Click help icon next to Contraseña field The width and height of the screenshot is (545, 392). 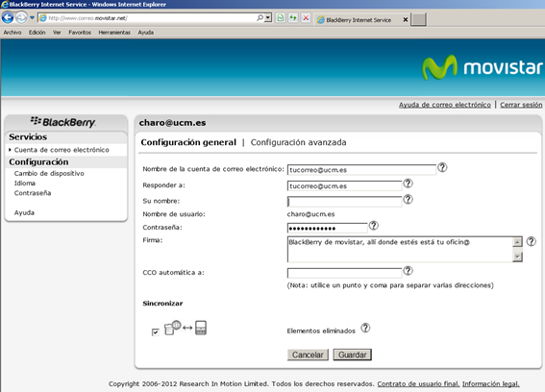click(373, 226)
